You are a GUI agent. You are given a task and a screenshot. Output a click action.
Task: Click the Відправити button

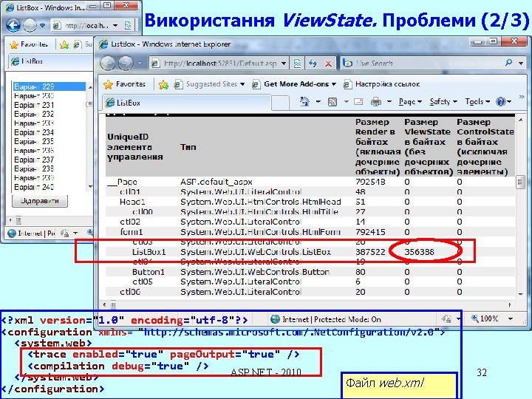coord(40,201)
